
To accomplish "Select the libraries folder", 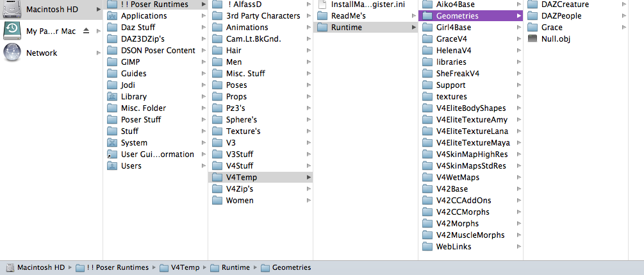I will coord(471,62).
